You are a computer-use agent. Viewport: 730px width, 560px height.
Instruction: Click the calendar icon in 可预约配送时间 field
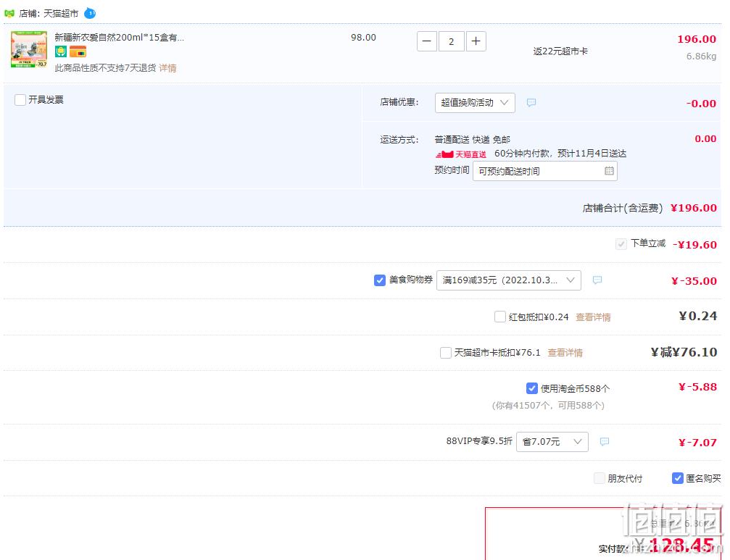click(609, 171)
